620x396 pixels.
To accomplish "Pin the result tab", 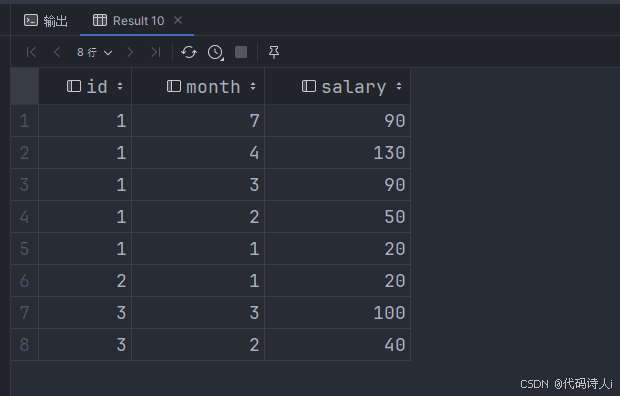I will point(274,52).
